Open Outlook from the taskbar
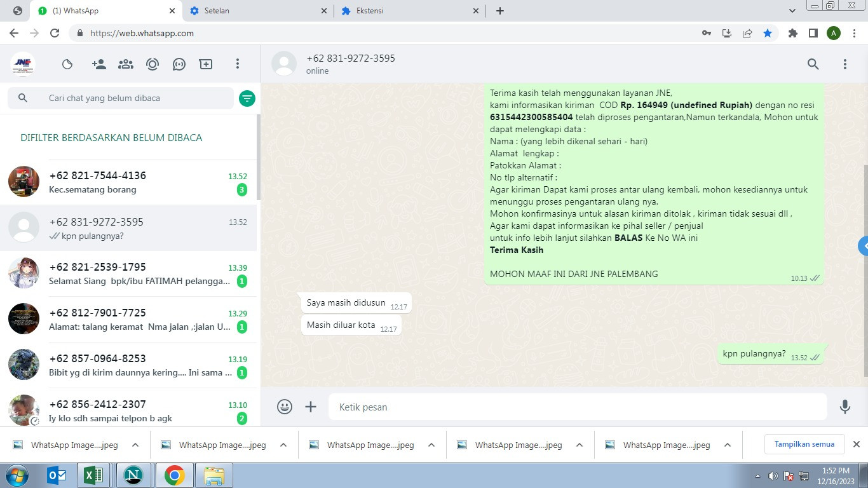The width and height of the screenshot is (868, 488). click(x=57, y=475)
